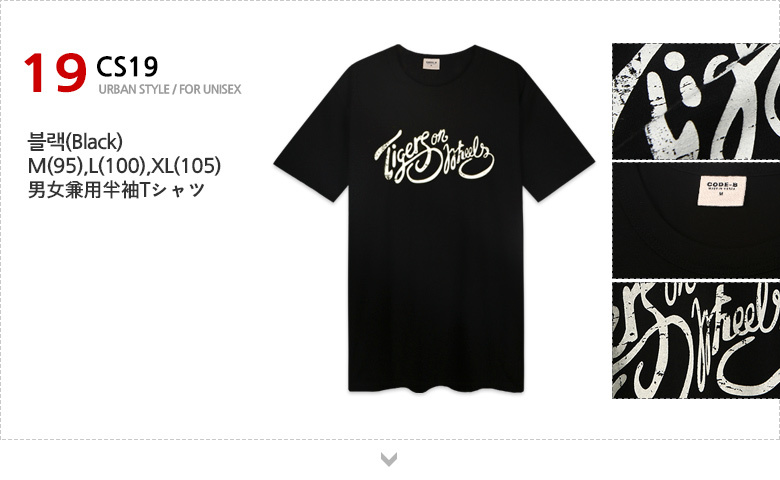Image resolution: width=780 pixels, height=480 pixels.
Task: Choose the XL(105) size text
Action: click(x=186, y=166)
